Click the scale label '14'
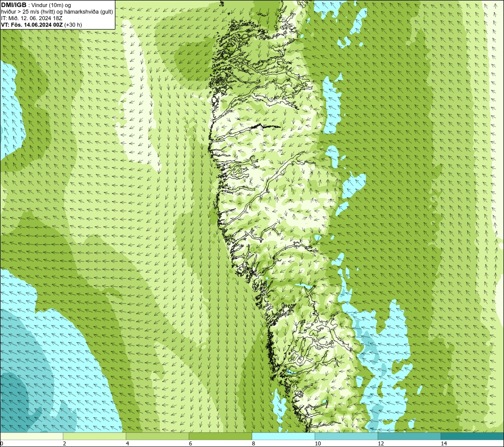Viewport: 504px width, 447px height. (x=444, y=443)
